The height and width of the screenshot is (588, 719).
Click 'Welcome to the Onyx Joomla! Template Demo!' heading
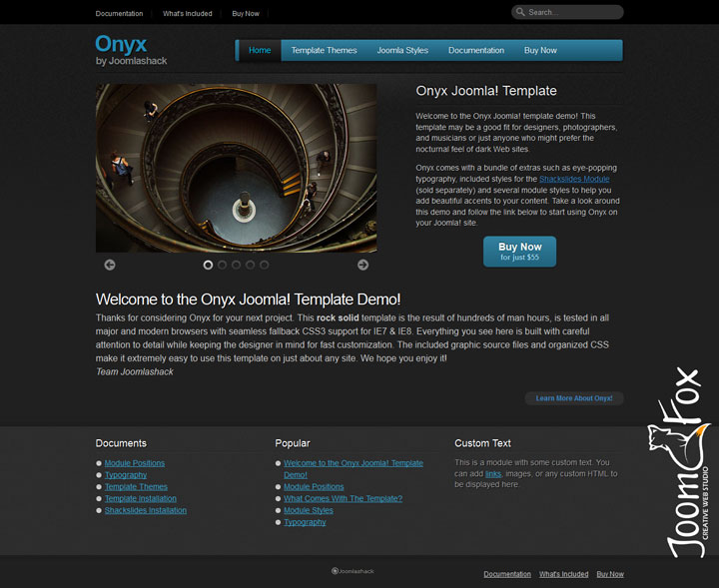point(248,299)
